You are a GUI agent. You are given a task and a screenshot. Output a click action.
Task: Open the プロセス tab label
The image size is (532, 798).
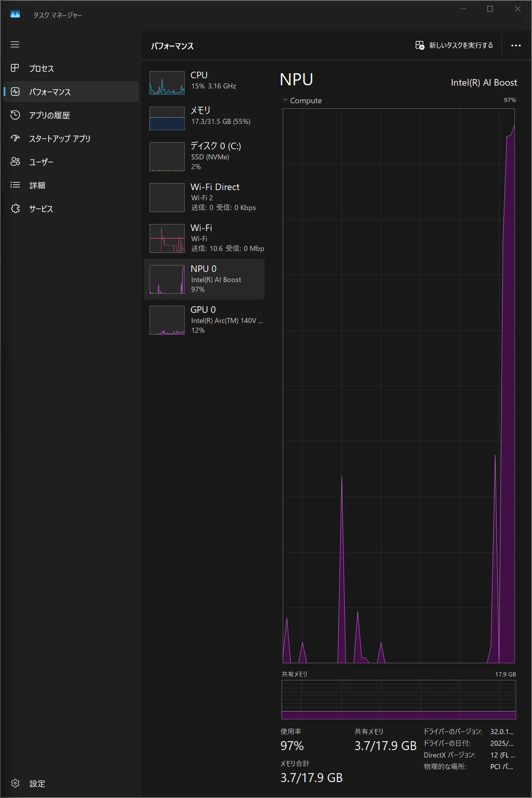point(41,68)
